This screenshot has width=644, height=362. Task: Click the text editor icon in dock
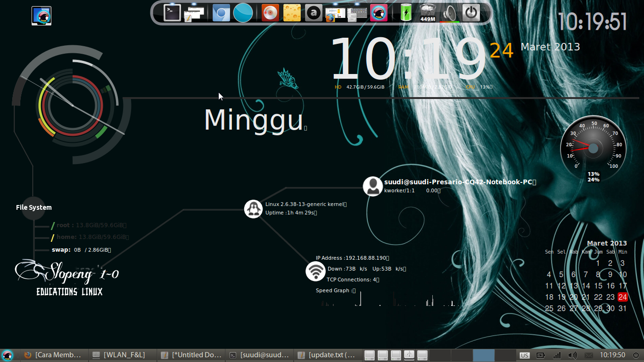pyautogui.click(x=194, y=13)
